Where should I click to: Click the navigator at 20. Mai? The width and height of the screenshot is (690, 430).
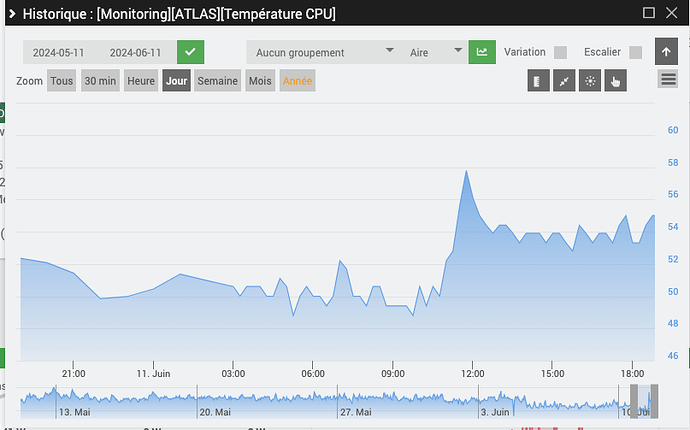[x=215, y=412]
